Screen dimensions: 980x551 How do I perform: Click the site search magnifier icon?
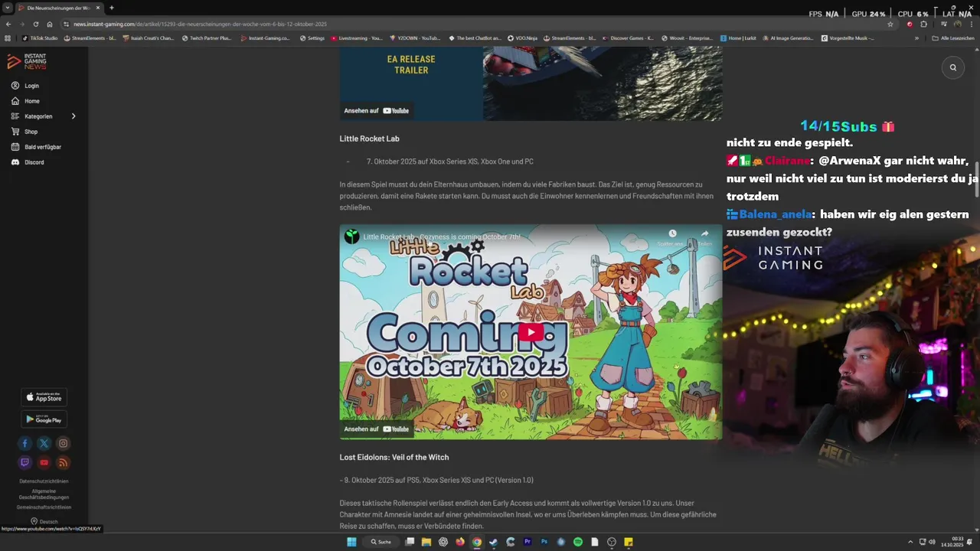click(953, 67)
